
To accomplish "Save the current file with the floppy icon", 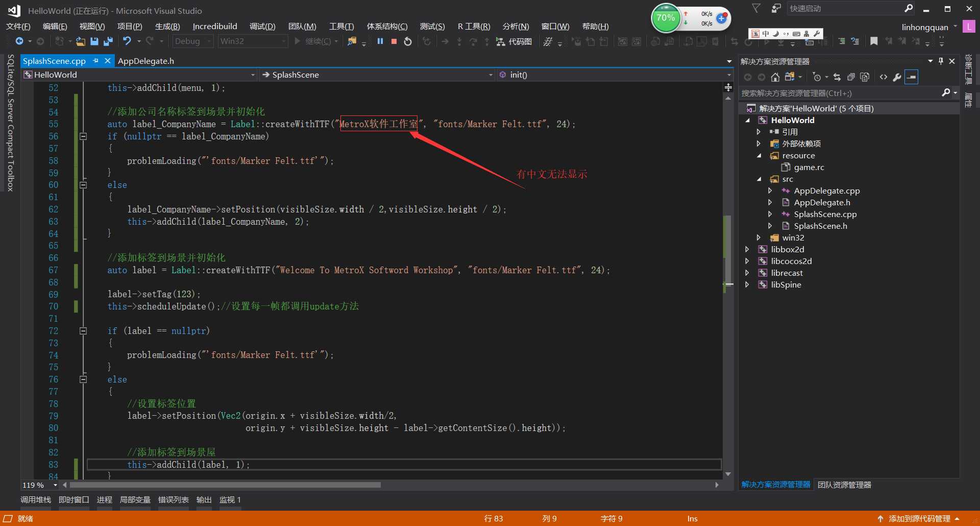I will coord(94,41).
